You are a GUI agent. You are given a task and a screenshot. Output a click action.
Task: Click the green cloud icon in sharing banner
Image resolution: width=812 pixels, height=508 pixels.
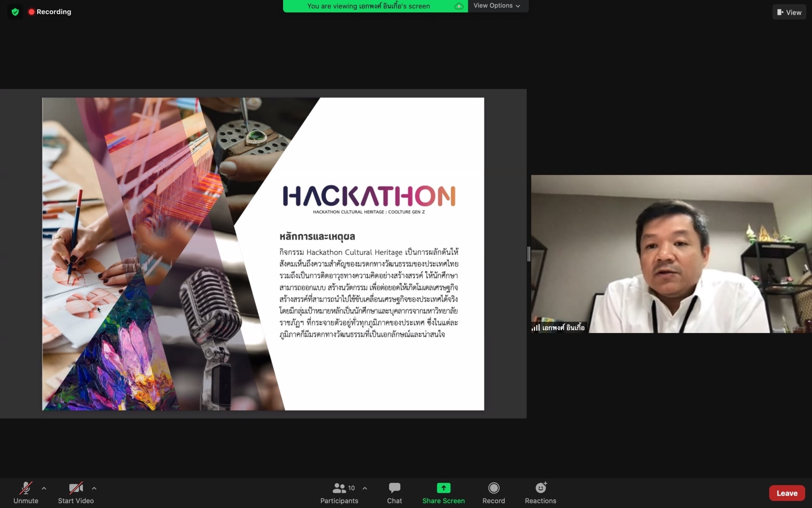459,6
